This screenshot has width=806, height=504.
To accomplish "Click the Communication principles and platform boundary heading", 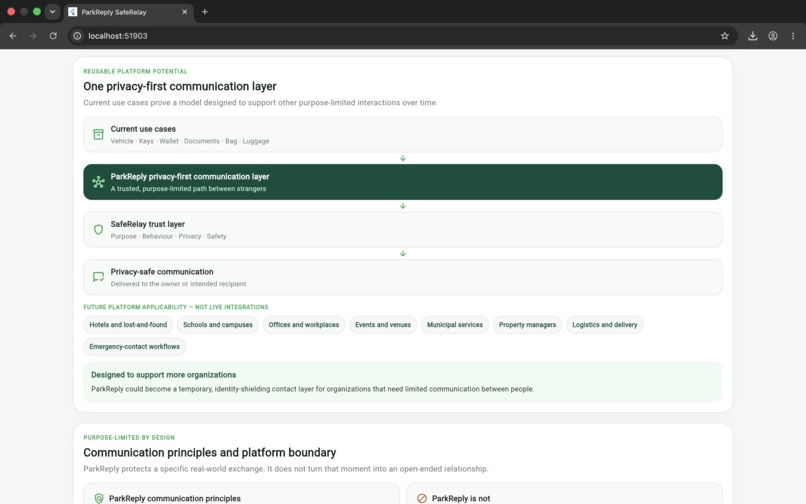I will pyautogui.click(x=210, y=453).
